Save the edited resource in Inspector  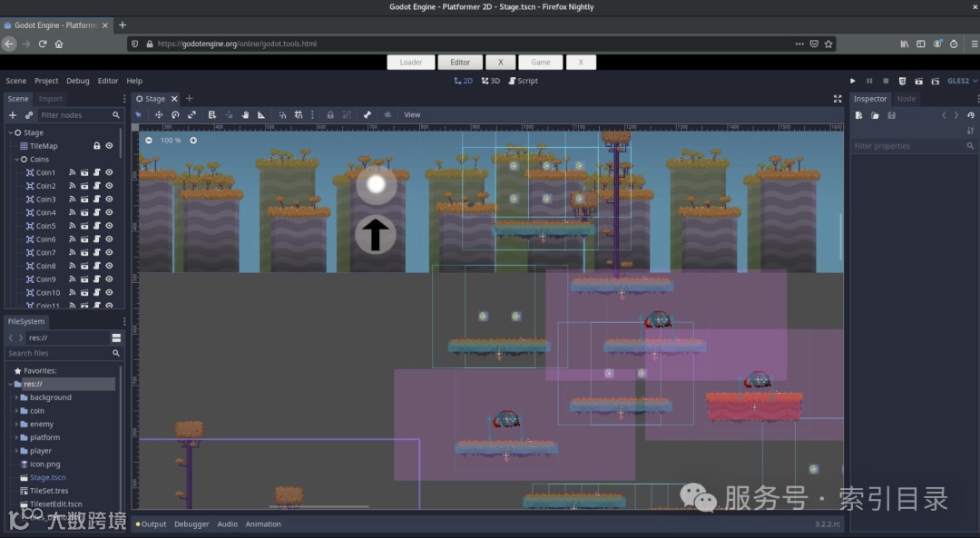[892, 115]
